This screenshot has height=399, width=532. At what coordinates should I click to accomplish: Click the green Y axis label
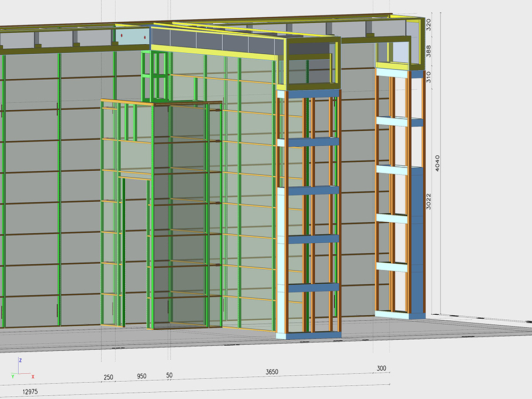click(12, 376)
